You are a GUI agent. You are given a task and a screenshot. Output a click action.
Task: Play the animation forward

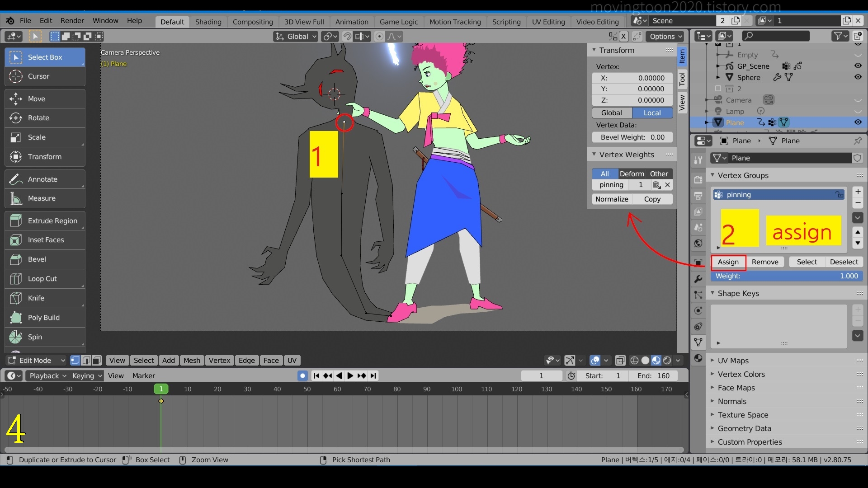point(350,375)
